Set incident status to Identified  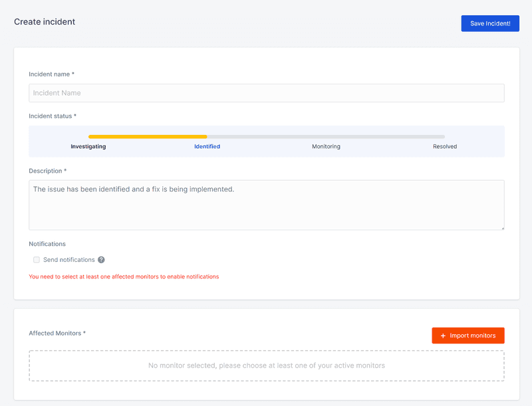pyautogui.click(x=207, y=146)
